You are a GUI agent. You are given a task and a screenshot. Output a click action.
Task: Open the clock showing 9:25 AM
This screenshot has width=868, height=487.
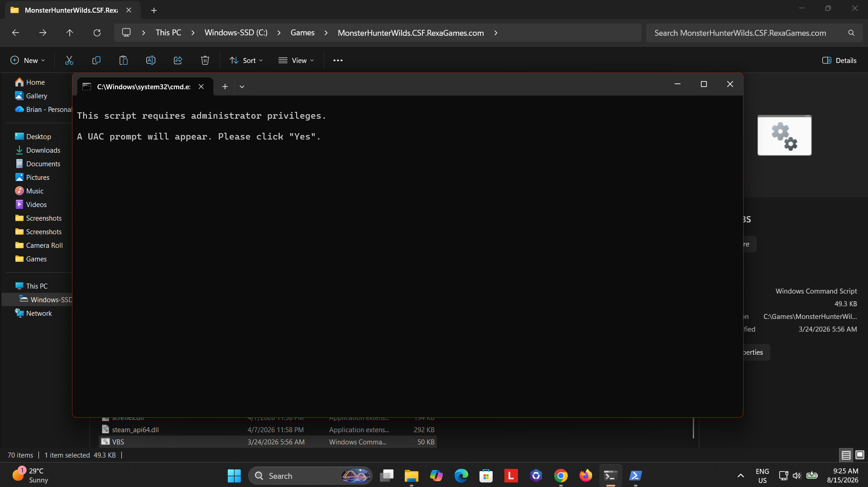843,476
